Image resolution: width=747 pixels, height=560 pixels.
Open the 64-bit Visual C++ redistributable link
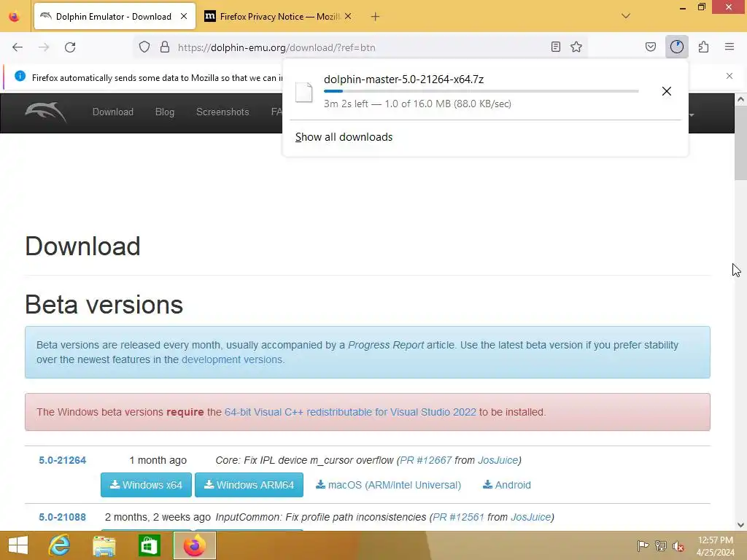tap(350, 412)
